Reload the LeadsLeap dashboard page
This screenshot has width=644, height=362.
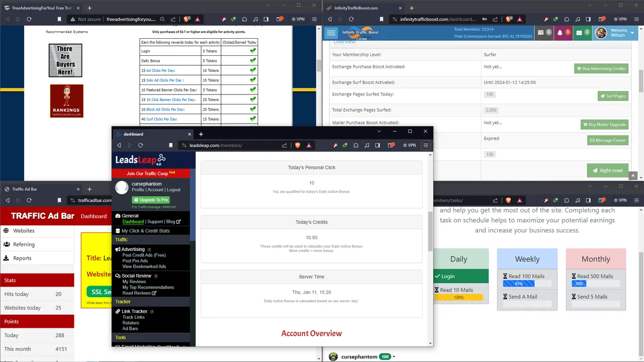(140, 145)
